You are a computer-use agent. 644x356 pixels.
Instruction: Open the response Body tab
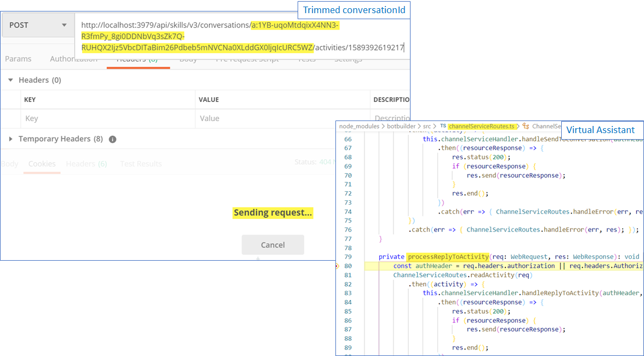pos(9,164)
